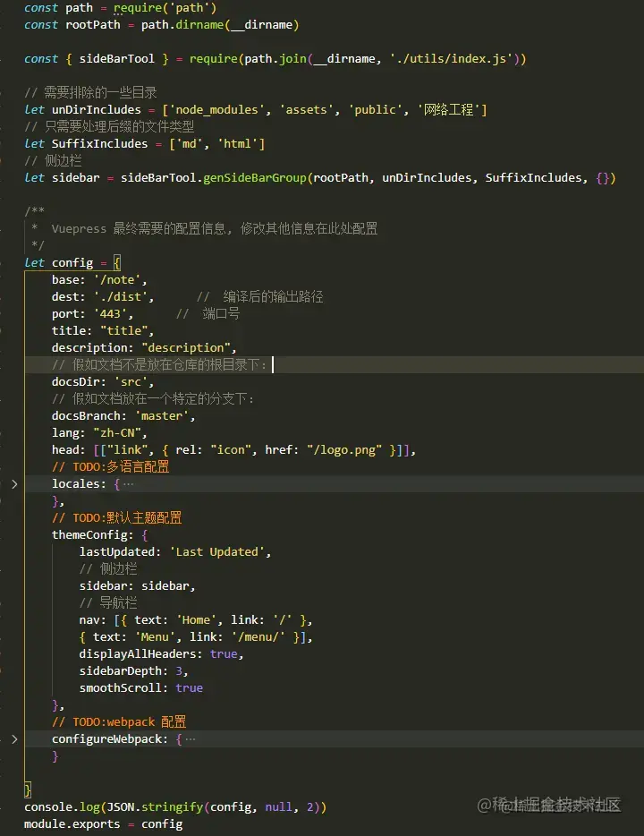Click the TODO:默认主题配置 comment

pyautogui.click(x=116, y=517)
